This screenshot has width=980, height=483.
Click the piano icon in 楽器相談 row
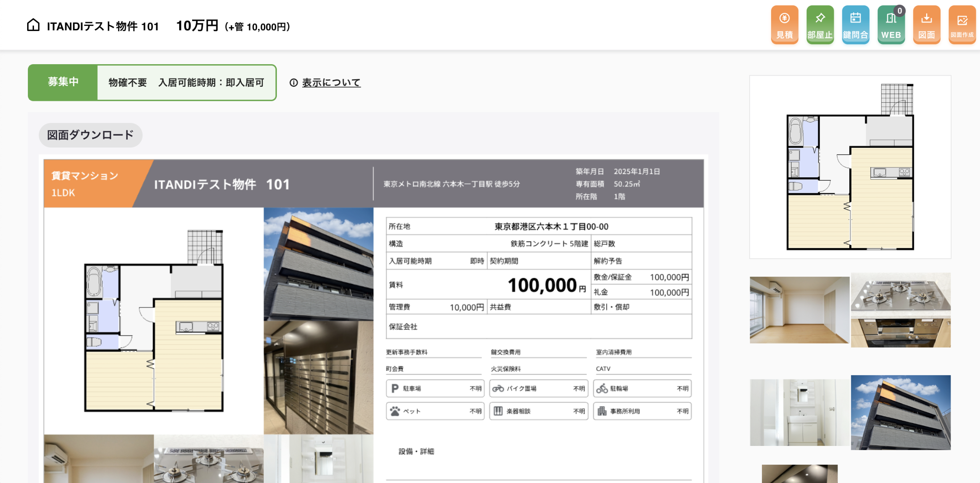(x=498, y=411)
